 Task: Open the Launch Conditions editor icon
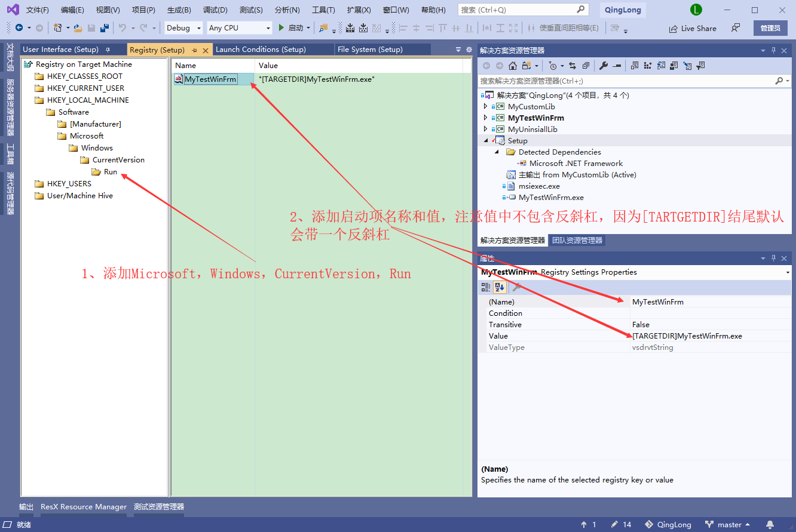tap(700, 66)
